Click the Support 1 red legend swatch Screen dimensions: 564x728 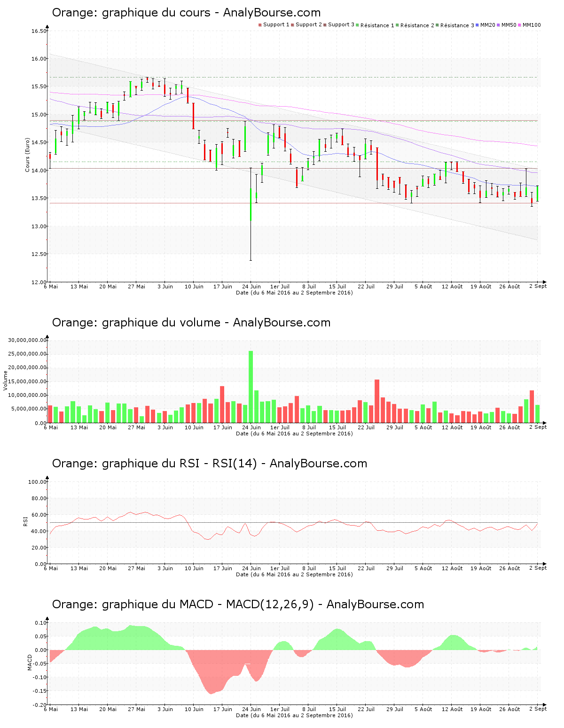click(260, 25)
